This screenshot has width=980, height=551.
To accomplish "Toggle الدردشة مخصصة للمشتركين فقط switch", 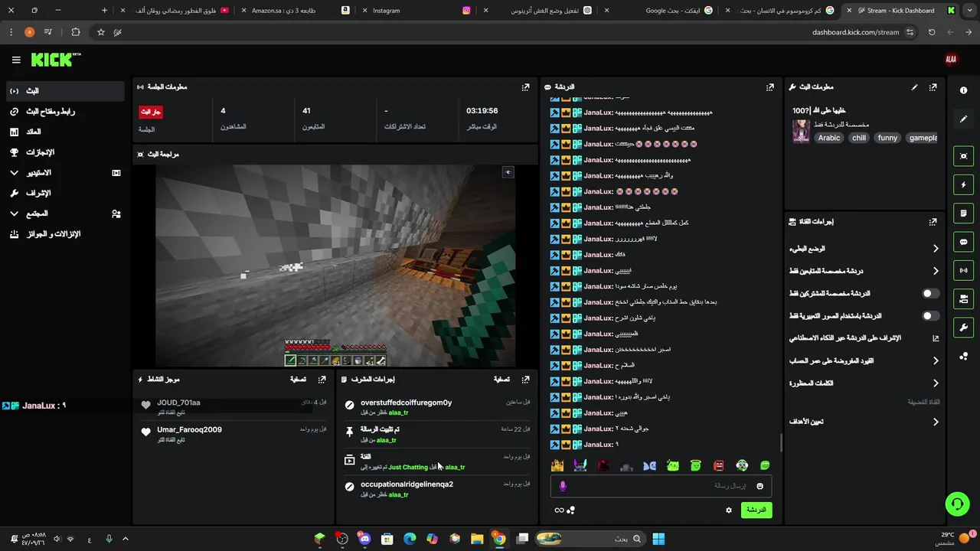I will point(930,293).
